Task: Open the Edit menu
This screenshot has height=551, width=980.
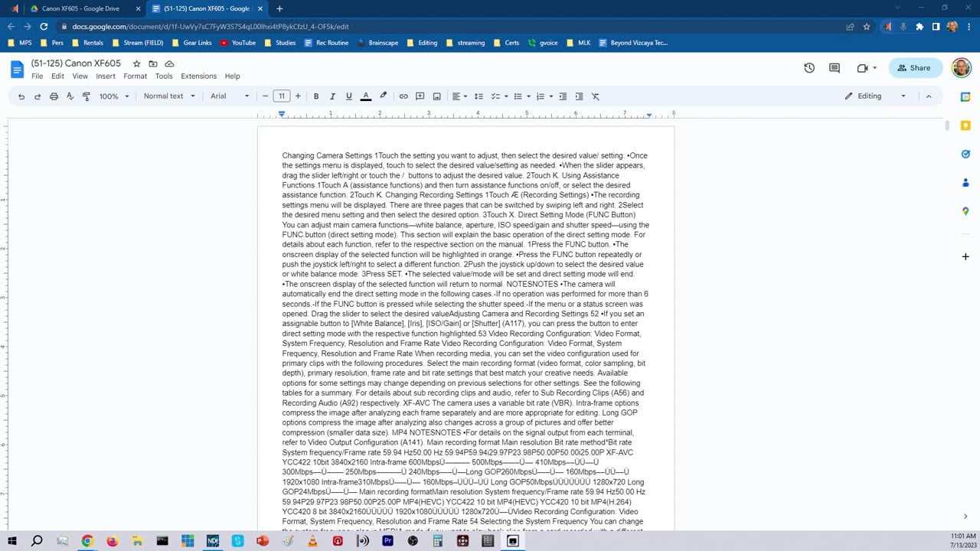Action: click(57, 77)
